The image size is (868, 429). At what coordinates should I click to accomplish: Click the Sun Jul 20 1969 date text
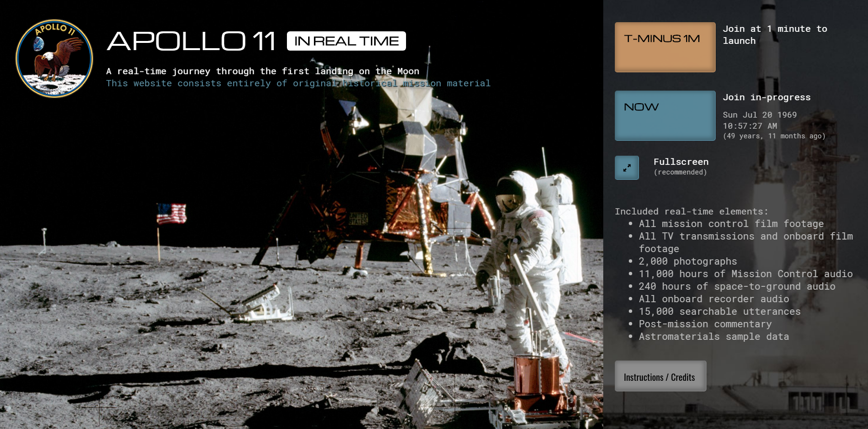click(759, 115)
